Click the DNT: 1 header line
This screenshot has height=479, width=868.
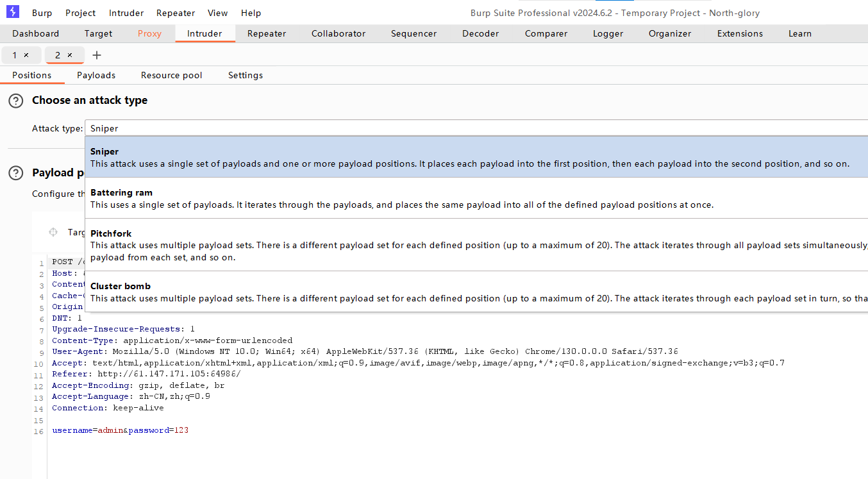(67, 318)
